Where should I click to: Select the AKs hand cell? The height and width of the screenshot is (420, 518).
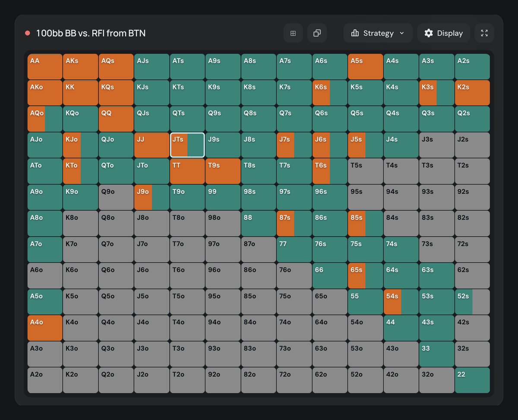(81, 66)
